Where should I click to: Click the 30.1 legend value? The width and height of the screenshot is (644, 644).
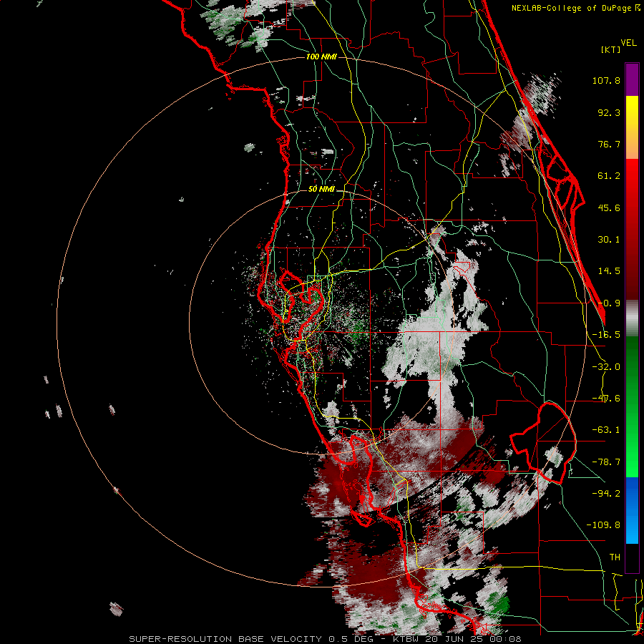[609, 240]
